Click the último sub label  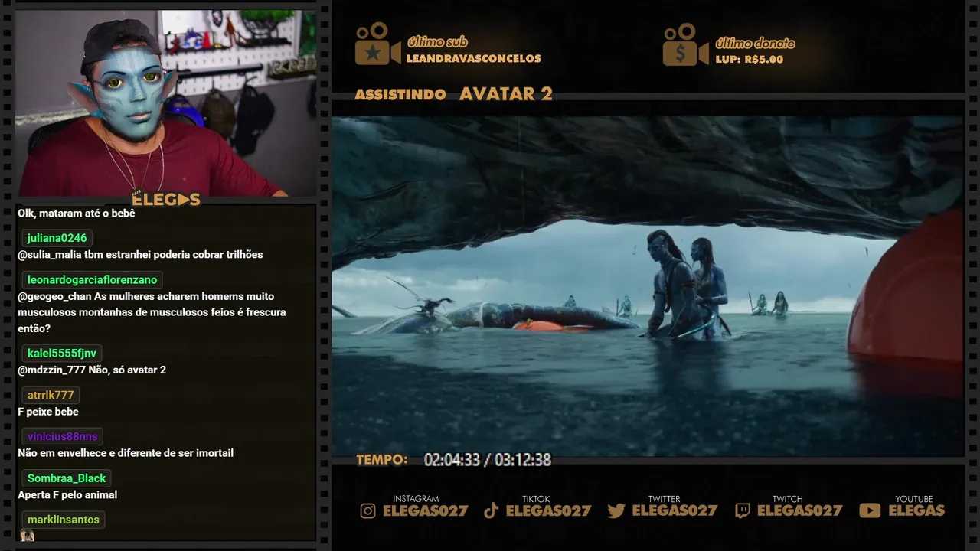click(437, 42)
